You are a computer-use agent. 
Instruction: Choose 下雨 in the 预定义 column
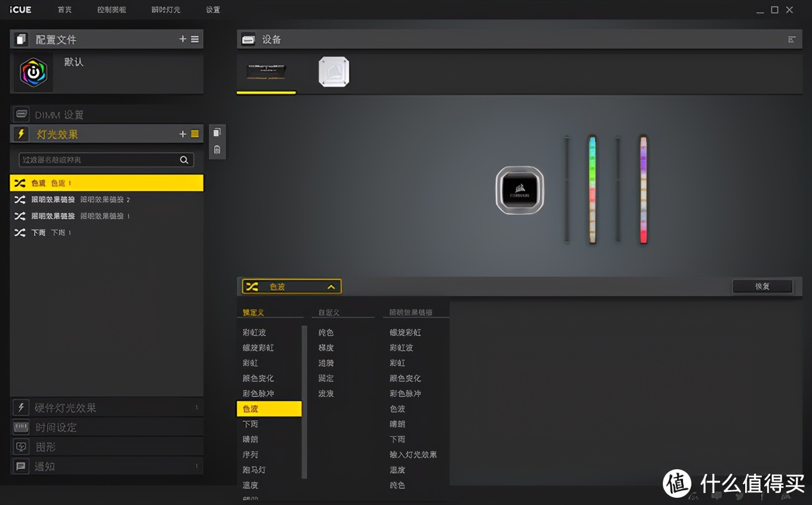coord(250,424)
